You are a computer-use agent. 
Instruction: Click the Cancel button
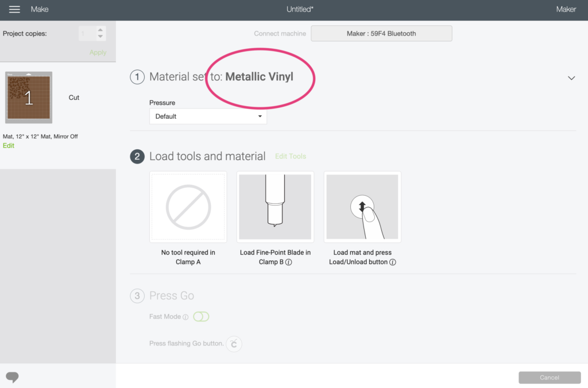point(550,378)
